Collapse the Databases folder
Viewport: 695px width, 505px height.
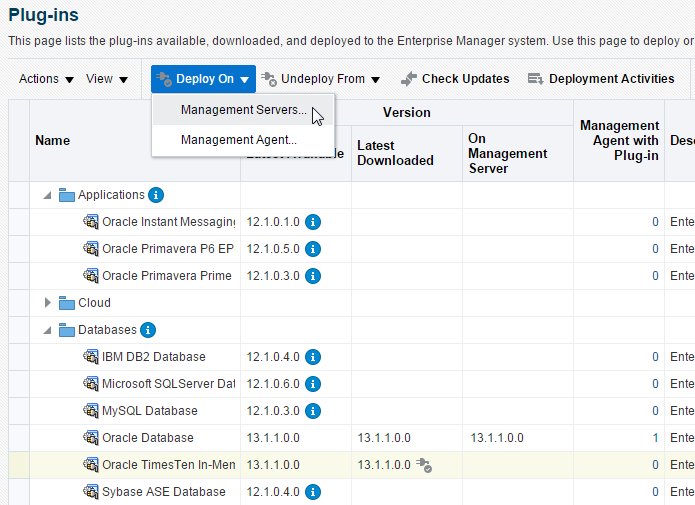pos(47,330)
